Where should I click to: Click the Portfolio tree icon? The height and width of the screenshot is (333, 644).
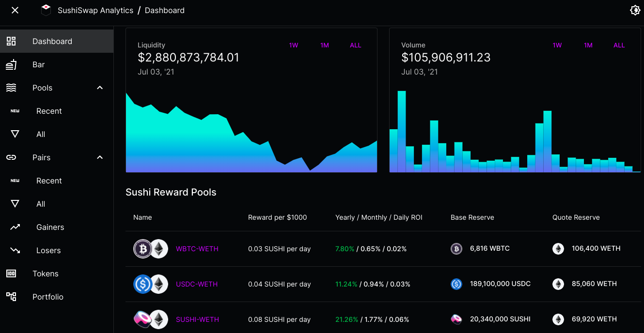coord(11,297)
